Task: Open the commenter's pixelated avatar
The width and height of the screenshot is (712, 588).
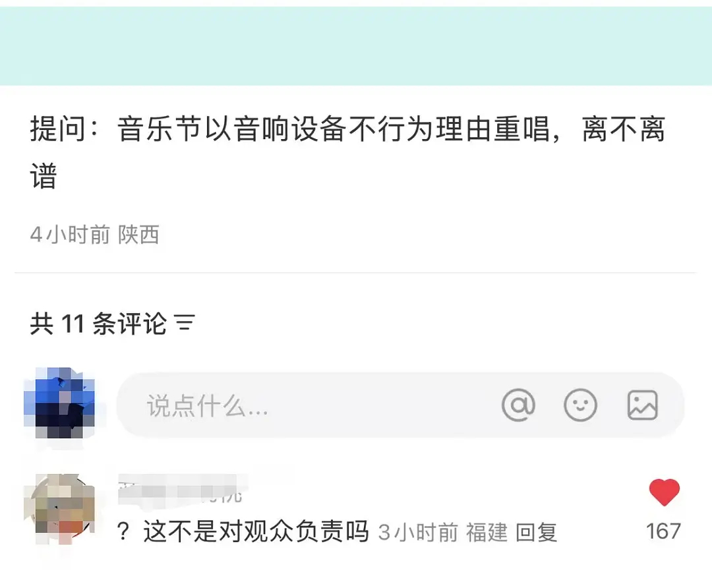Action: pos(59,508)
